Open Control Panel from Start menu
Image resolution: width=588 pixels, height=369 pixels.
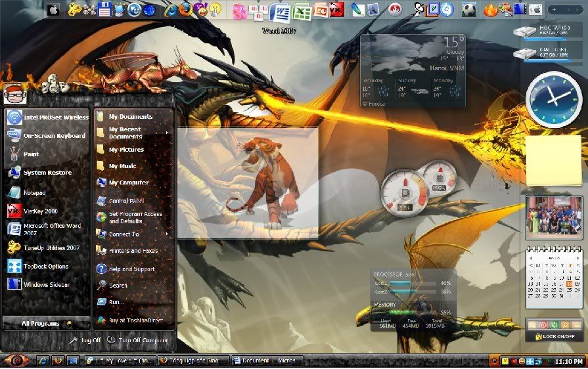tap(127, 201)
